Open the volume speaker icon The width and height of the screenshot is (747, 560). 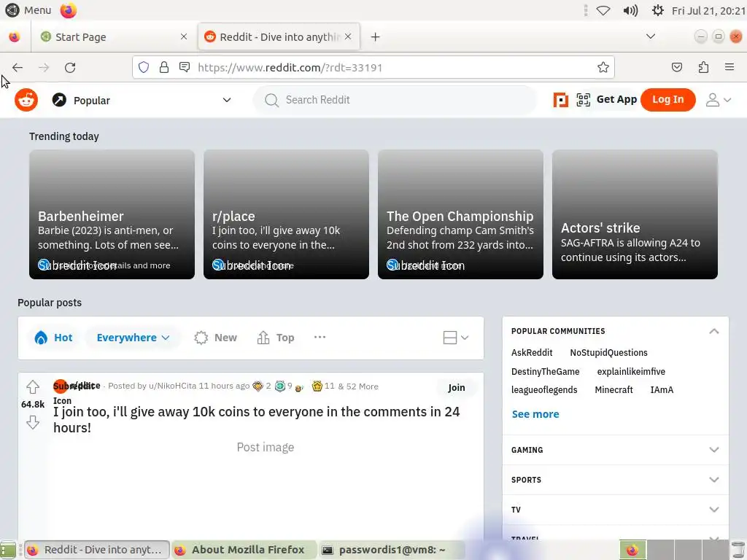tap(630, 10)
